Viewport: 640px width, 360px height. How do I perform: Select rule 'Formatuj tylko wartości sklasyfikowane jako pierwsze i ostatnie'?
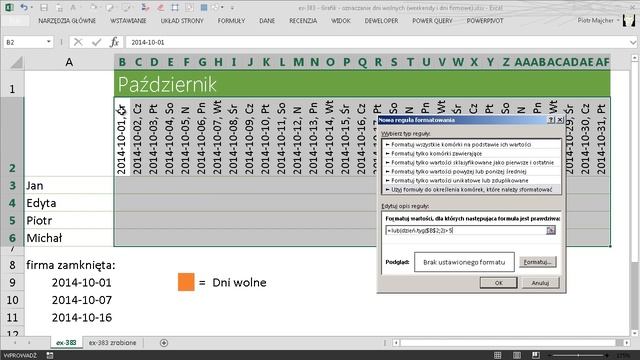471,162
